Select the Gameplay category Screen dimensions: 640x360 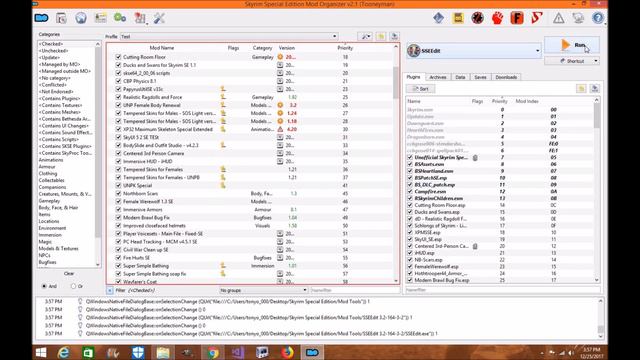point(49,201)
